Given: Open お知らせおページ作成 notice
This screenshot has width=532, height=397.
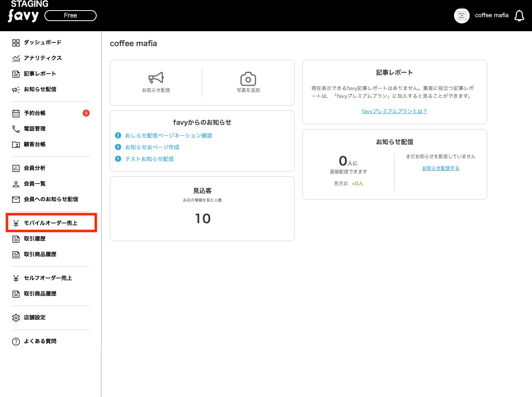Looking at the screenshot, I should point(152,147).
